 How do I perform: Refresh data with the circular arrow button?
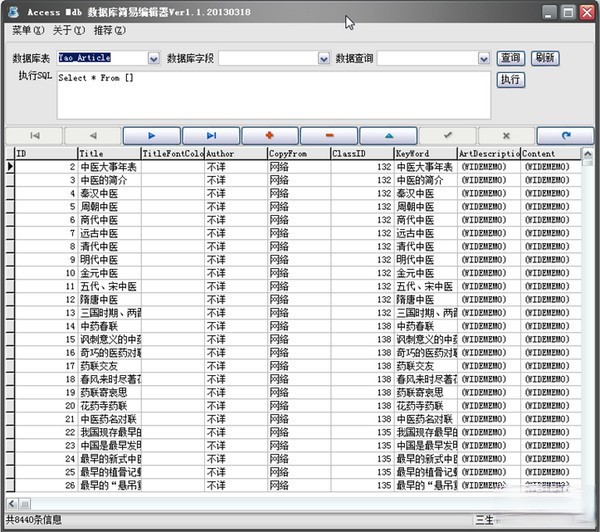(564, 135)
